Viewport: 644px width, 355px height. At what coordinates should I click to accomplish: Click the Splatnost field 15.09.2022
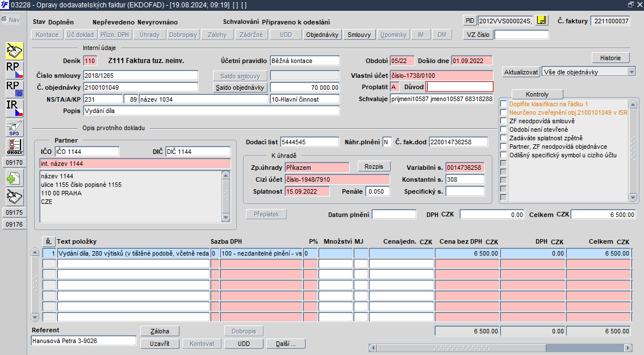click(x=307, y=191)
